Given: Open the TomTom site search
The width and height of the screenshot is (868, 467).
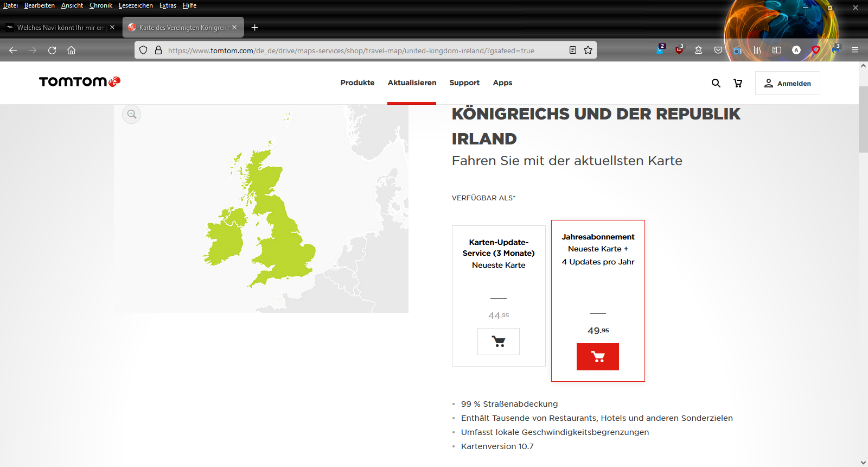Looking at the screenshot, I should click(716, 83).
